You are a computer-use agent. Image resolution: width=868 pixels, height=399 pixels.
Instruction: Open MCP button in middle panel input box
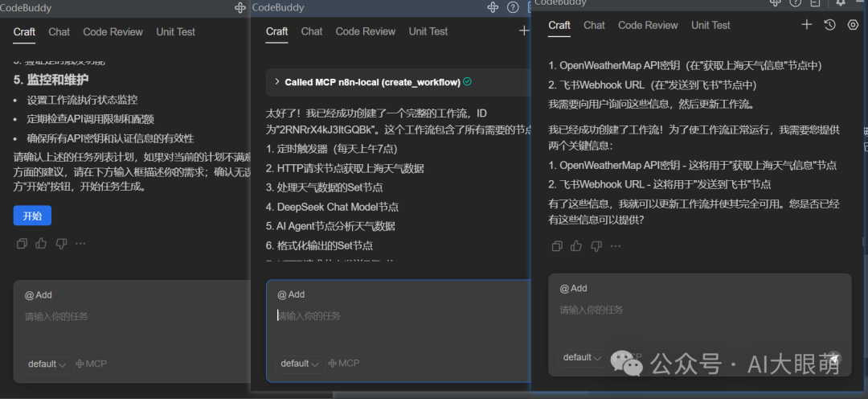(344, 364)
